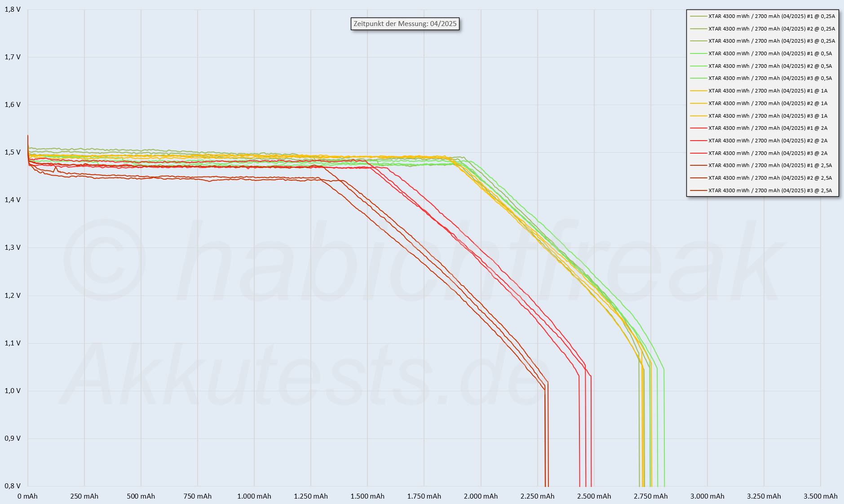This screenshot has width=844, height=504.
Task: Click the 1.500 mAh x-axis label
Action: [x=367, y=496]
